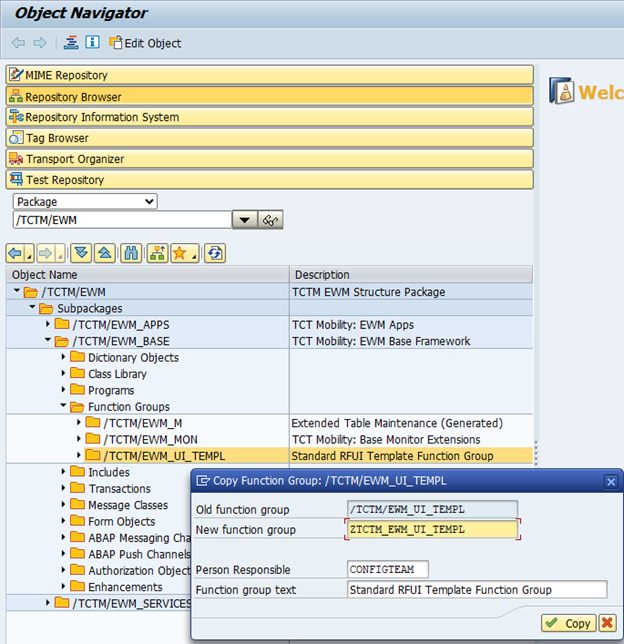Open the Favorites star icon
The image size is (624, 644).
point(181,253)
